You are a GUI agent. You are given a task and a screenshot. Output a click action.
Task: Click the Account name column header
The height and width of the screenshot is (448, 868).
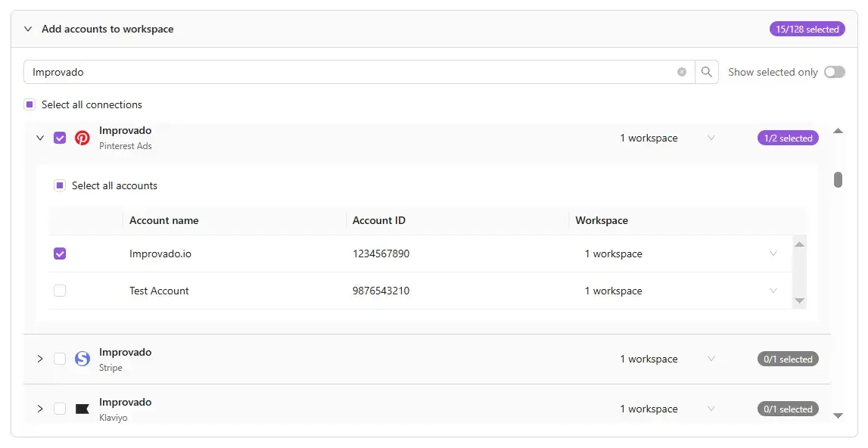point(164,220)
